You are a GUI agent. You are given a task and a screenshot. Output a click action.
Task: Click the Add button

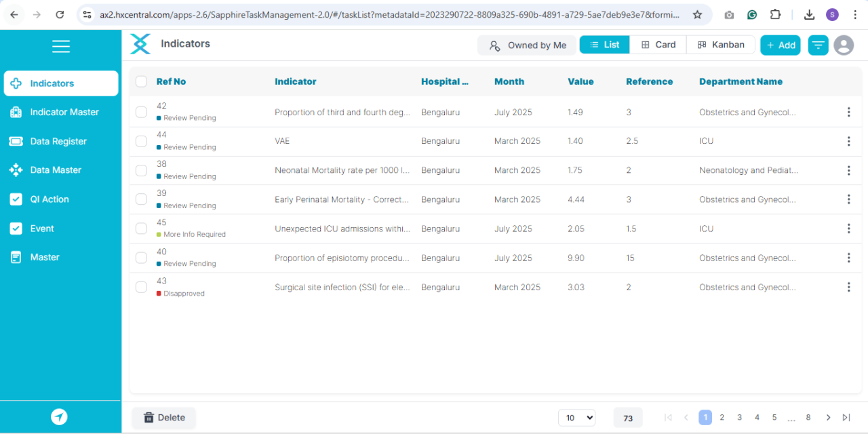781,45
